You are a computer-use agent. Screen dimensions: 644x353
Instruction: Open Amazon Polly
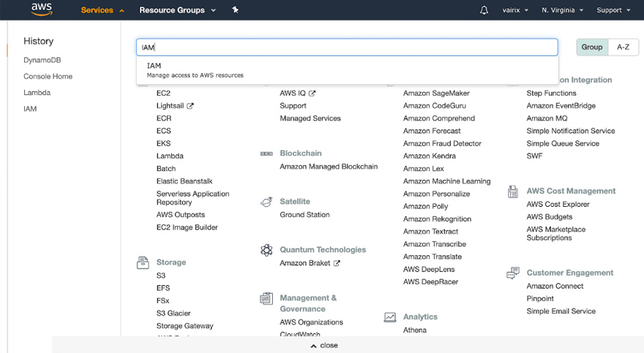coord(425,207)
